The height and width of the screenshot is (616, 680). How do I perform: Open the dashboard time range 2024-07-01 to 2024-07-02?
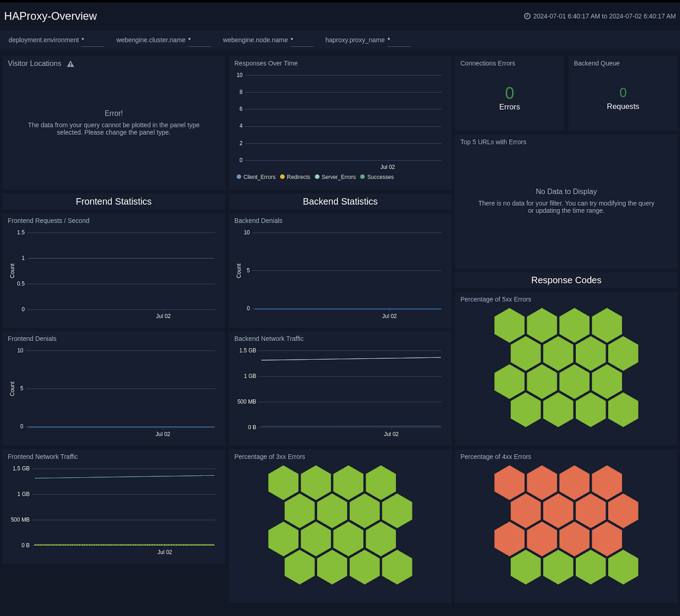[604, 16]
